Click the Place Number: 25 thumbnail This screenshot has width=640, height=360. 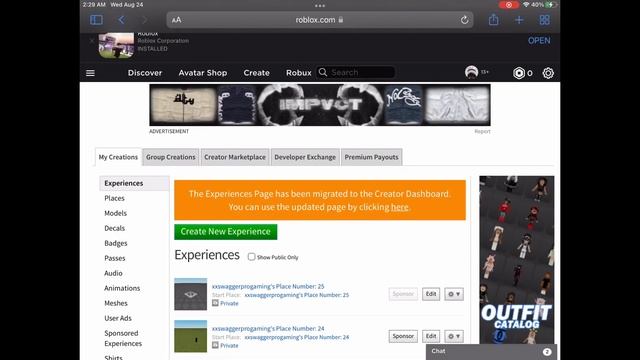[x=191, y=294]
